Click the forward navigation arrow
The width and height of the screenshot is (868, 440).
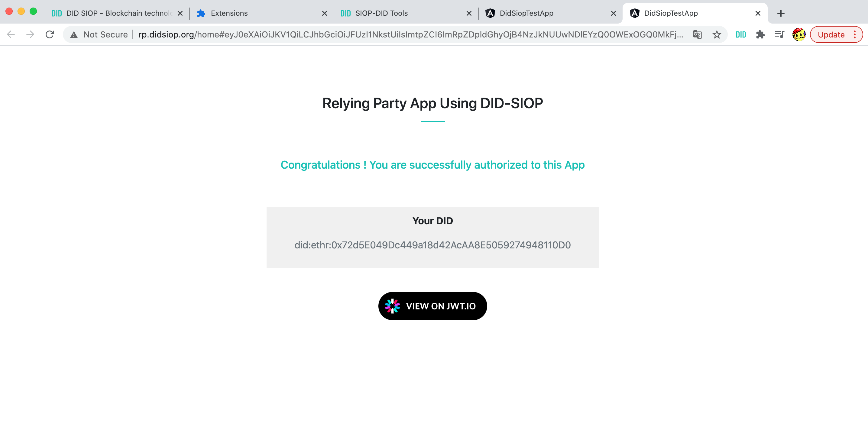[x=30, y=34]
